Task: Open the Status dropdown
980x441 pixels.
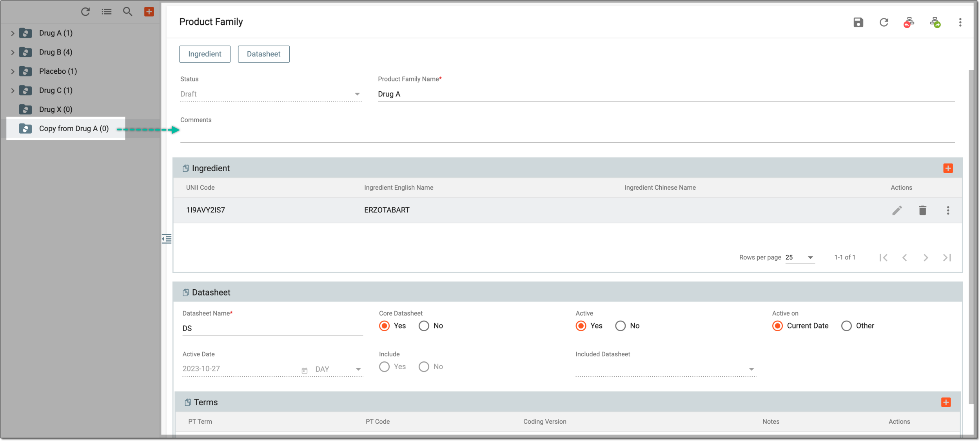Action: point(270,94)
